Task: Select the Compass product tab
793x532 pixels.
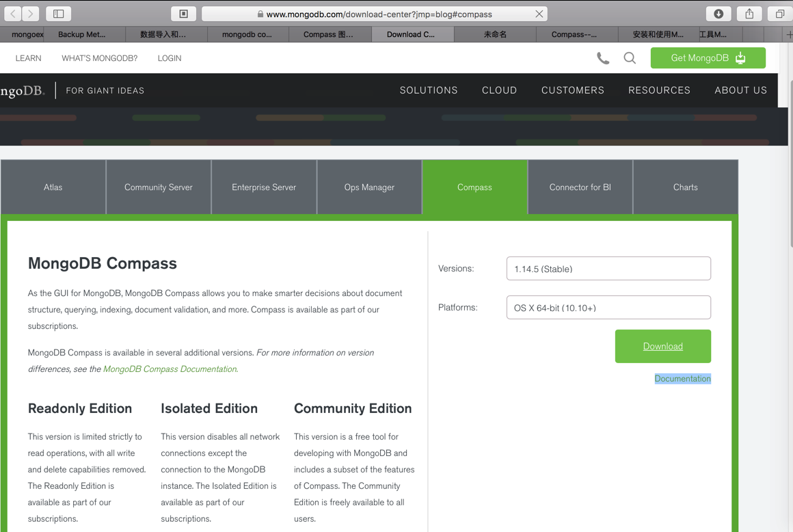Action: [x=474, y=187]
